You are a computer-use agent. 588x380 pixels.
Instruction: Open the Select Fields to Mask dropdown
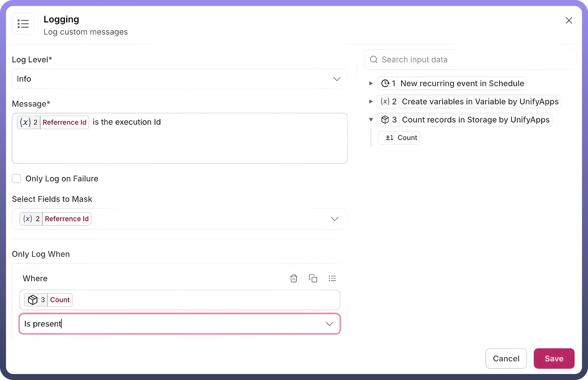tap(334, 219)
